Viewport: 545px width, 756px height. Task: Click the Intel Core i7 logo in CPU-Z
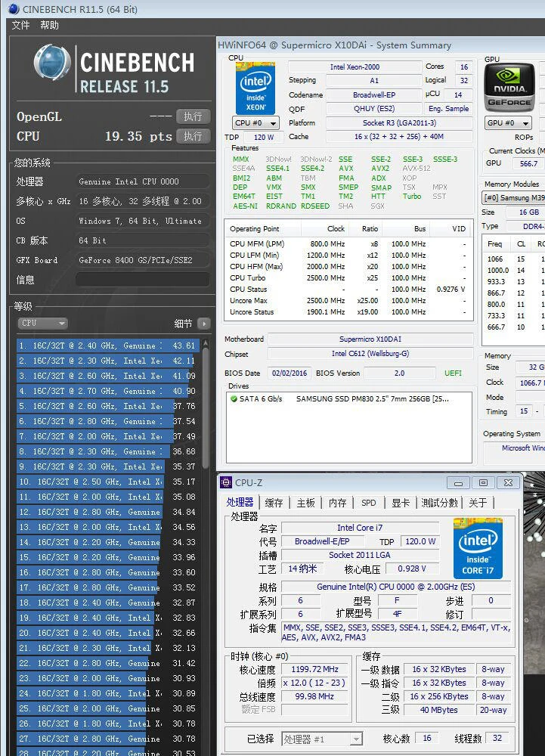[x=478, y=549]
